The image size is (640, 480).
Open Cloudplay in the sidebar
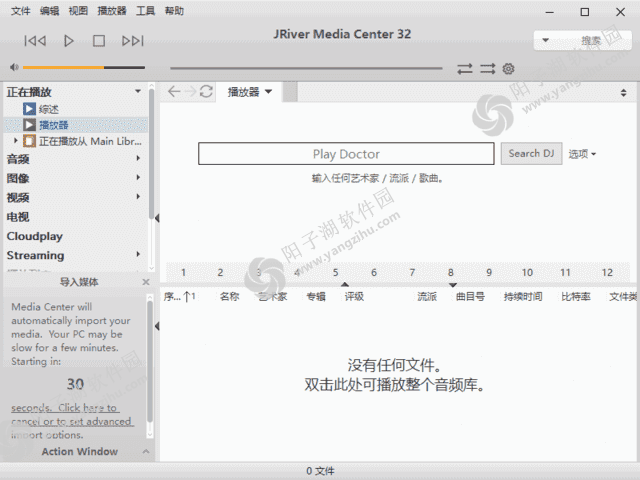pyautogui.click(x=35, y=236)
